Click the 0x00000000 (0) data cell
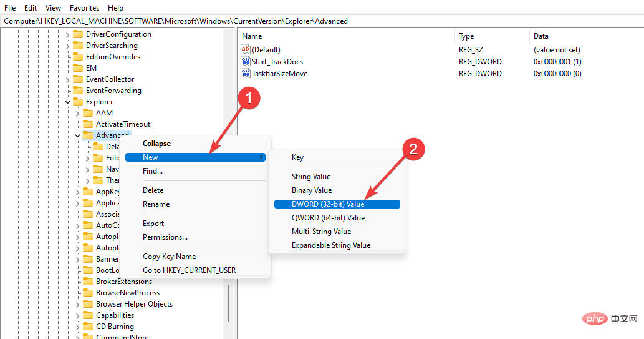The width and height of the screenshot is (644, 339). click(557, 74)
